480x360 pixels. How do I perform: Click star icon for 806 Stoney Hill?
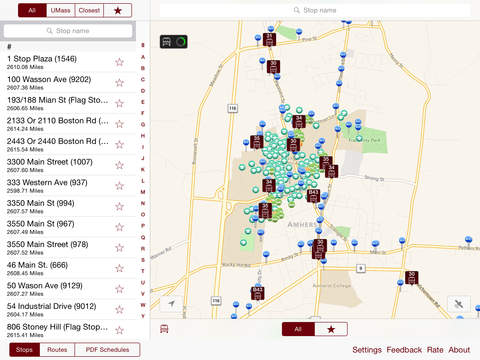coord(119,330)
